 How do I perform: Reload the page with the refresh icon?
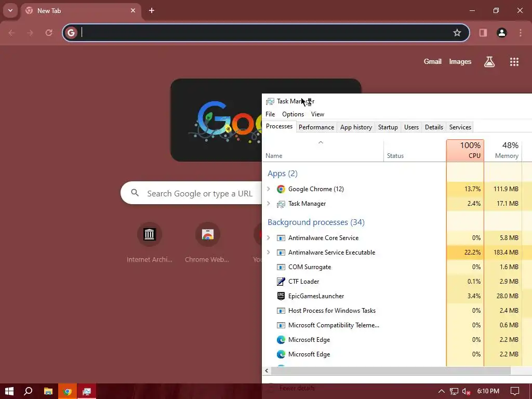(x=49, y=33)
